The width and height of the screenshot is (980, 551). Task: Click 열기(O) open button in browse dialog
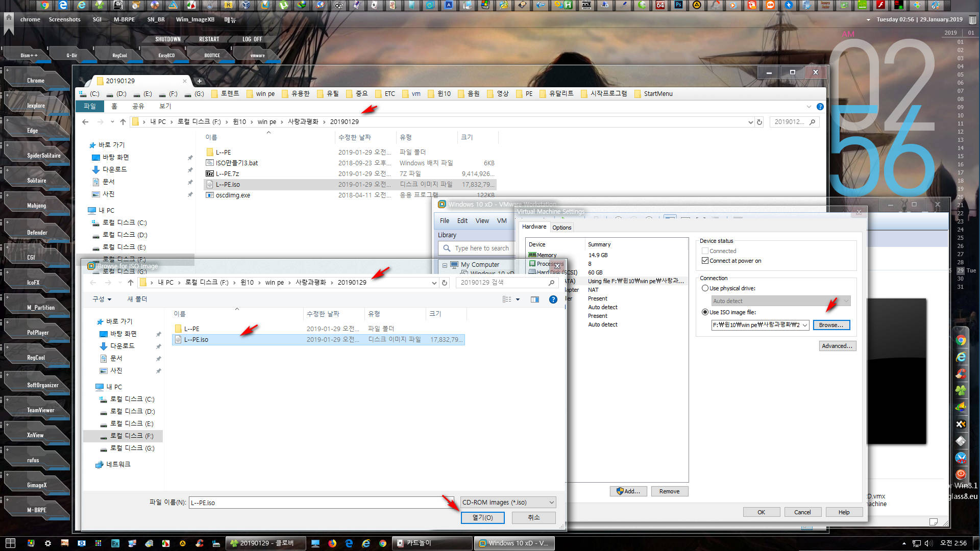[x=482, y=517]
